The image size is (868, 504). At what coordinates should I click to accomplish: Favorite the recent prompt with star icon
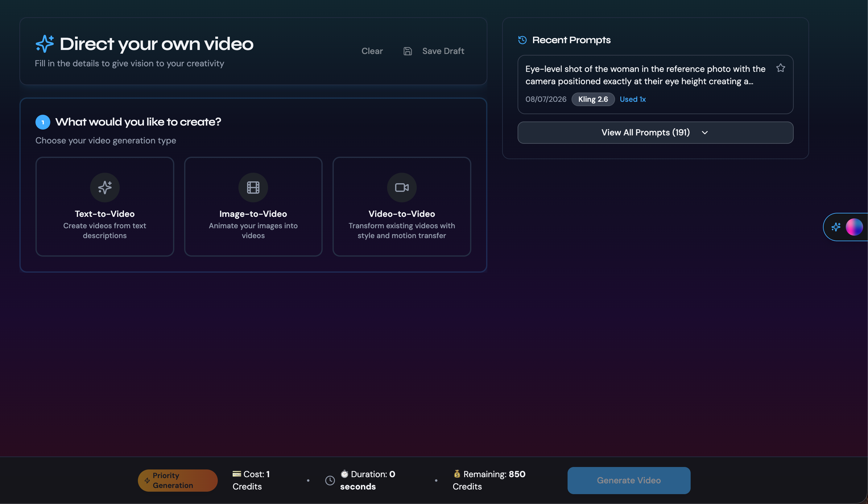780,68
